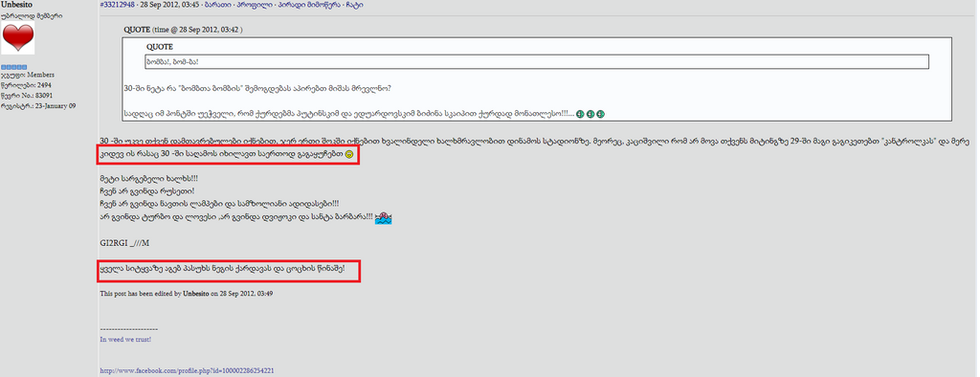The image size is (980, 377).
Task: Click the '23-January 09' registration date
Action: click(55, 105)
